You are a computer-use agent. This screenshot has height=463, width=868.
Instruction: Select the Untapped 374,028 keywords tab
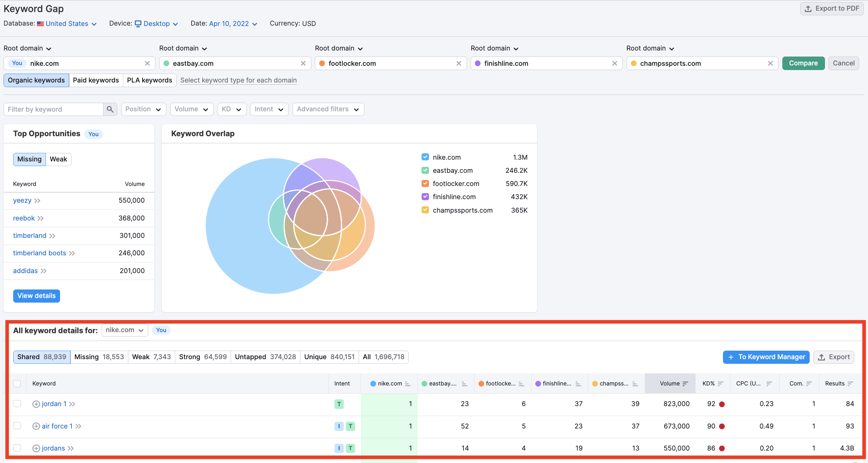[266, 357]
